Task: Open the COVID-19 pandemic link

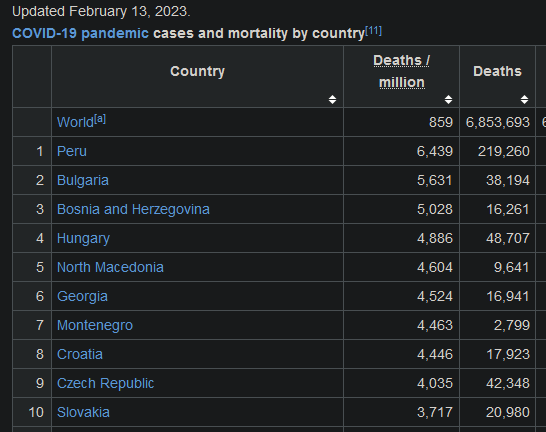Action: 80,33
